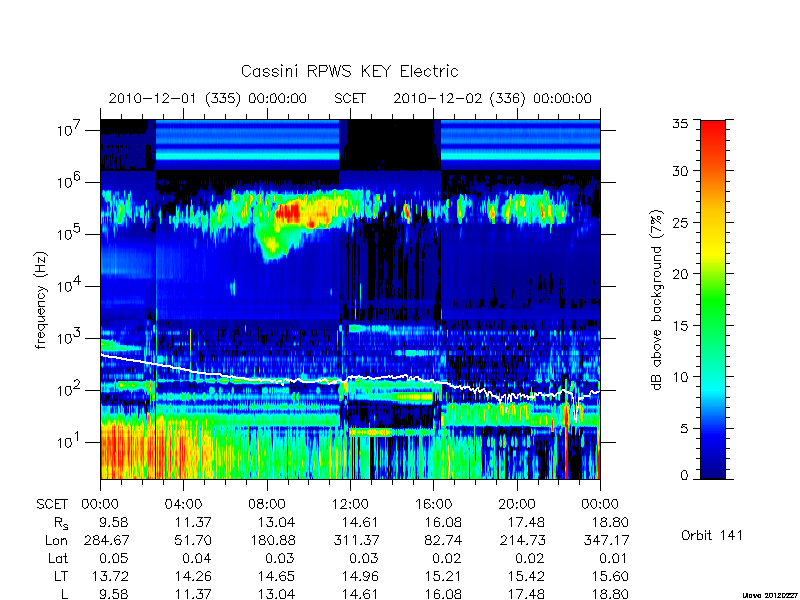Click "17.48" in the L row

(x=526, y=594)
